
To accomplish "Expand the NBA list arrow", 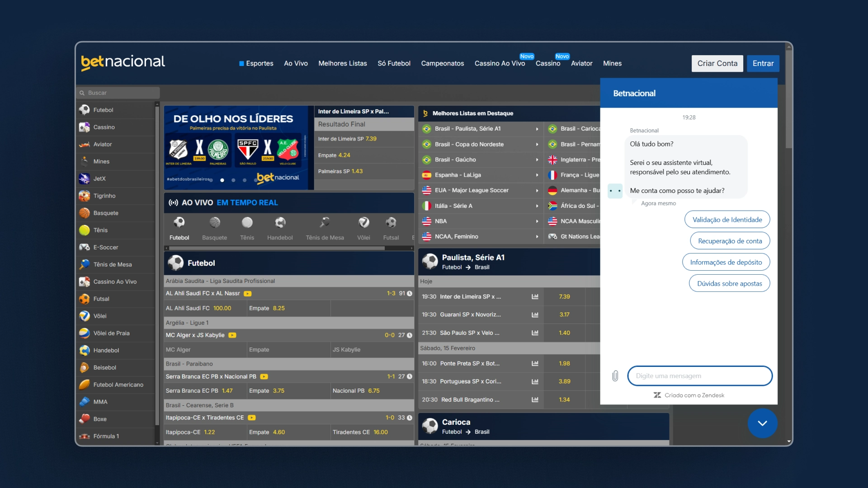I will tap(537, 221).
